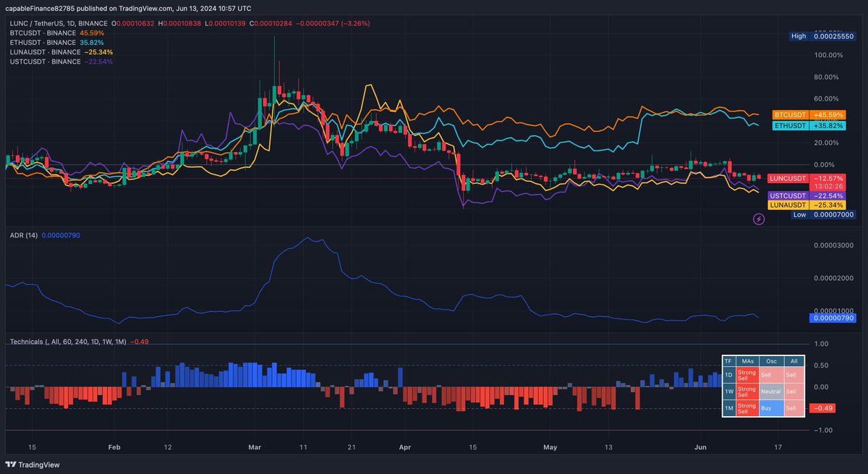The height and width of the screenshot is (474, 868).
Task: Click the 1M row Strong Sell cell
Action: [747, 408]
